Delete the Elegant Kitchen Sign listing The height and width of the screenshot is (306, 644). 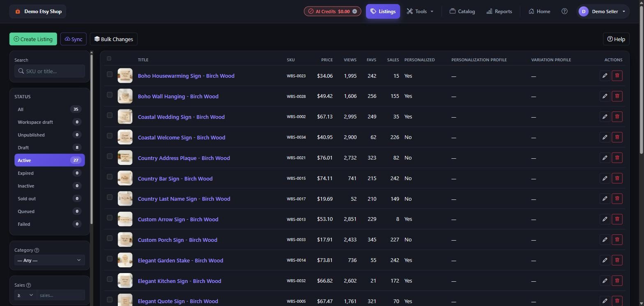(x=617, y=280)
